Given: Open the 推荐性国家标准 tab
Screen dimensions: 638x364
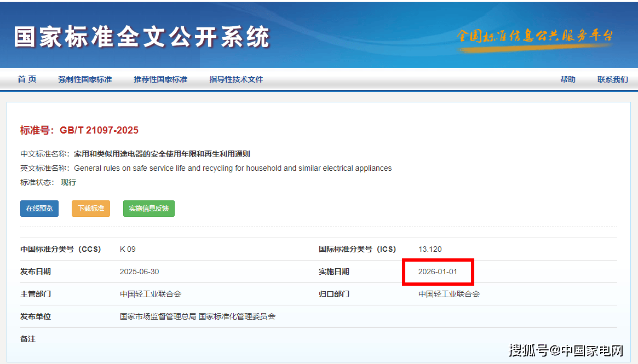Looking at the screenshot, I should tap(160, 79).
